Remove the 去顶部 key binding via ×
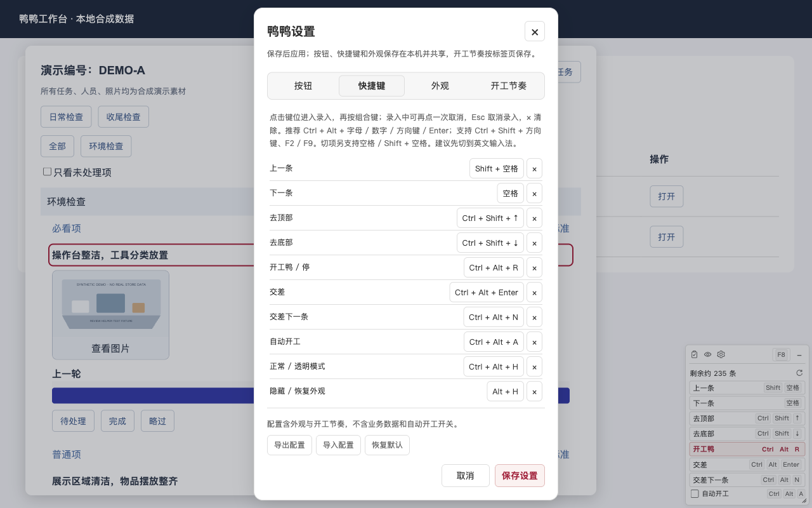The width and height of the screenshot is (812, 508). (534, 218)
